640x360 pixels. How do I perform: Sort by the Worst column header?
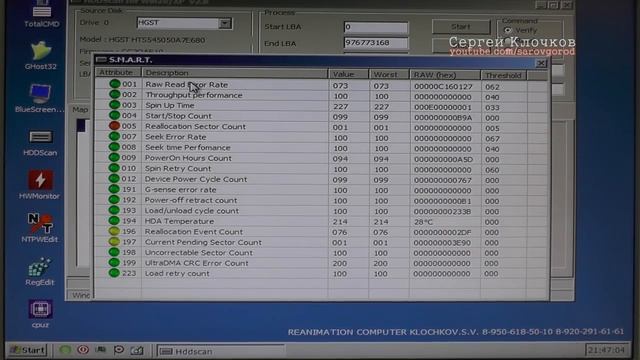tap(389, 75)
